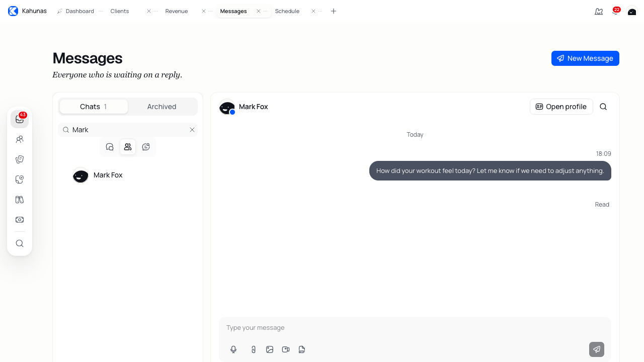This screenshot has height=362, width=644.
Task: Record a voice message with microphone icon
Action: tap(233, 349)
